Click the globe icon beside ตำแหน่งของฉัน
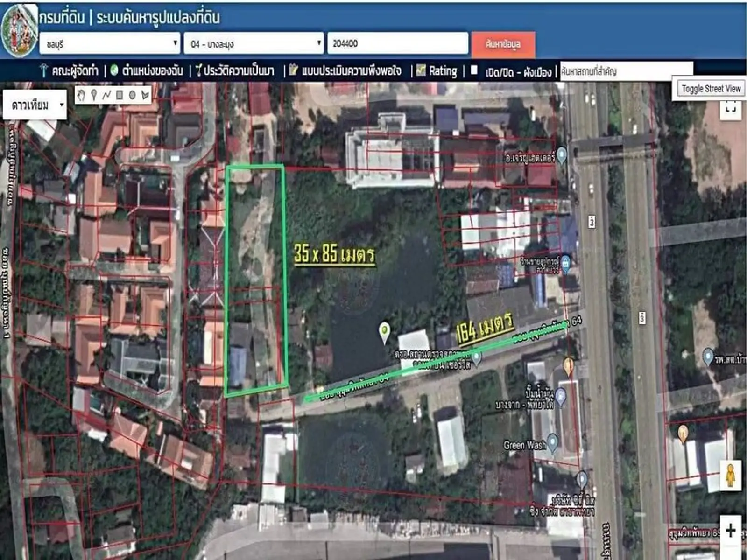 114,70
